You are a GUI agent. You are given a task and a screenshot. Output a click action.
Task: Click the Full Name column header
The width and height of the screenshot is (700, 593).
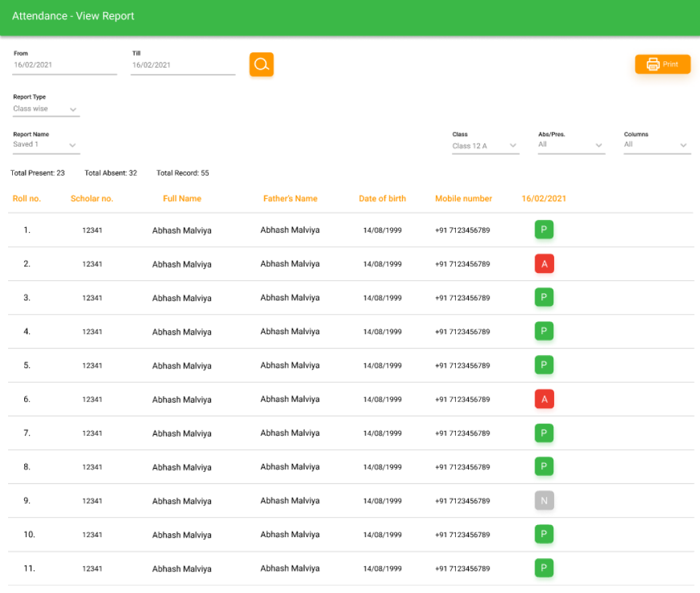(182, 198)
